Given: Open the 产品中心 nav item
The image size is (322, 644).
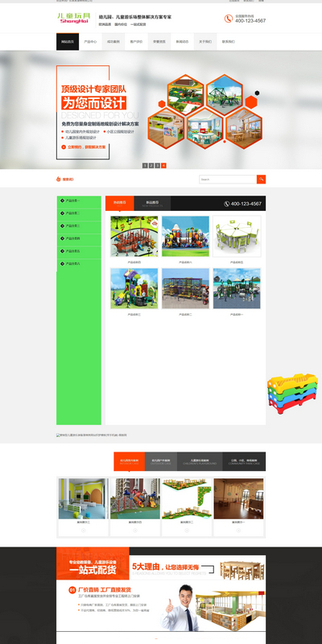Looking at the screenshot, I should [x=90, y=42].
